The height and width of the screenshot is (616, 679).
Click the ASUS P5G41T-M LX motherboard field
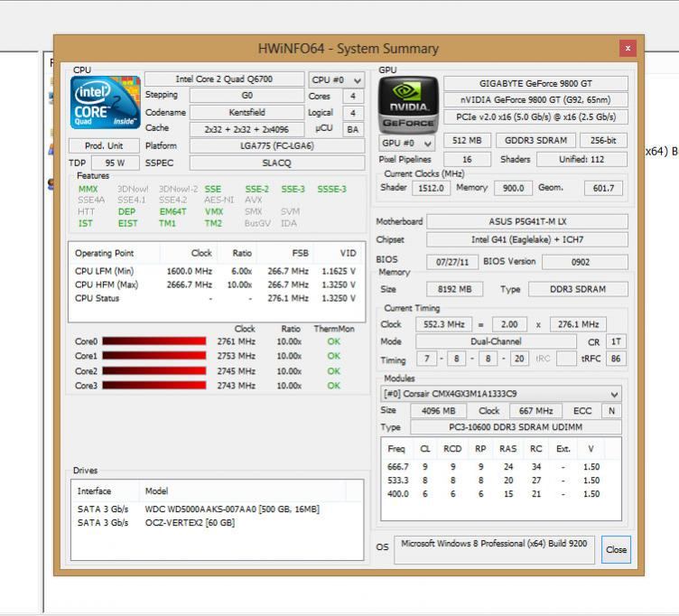click(527, 221)
